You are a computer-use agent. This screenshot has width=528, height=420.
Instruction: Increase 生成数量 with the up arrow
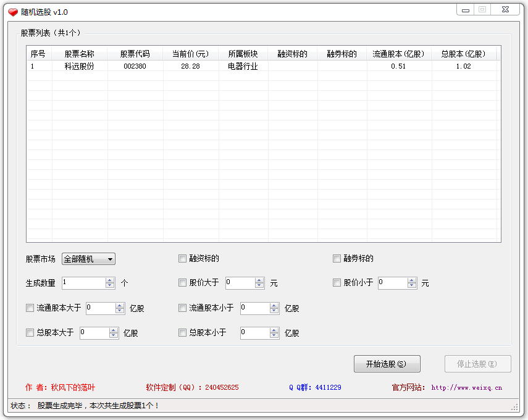coord(110,280)
